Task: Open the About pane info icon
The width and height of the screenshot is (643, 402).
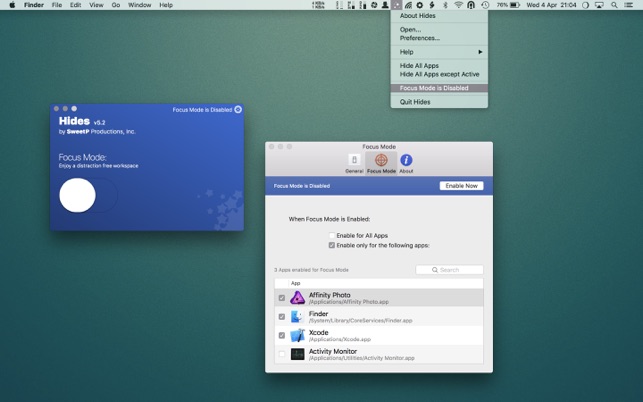Action: 406,162
